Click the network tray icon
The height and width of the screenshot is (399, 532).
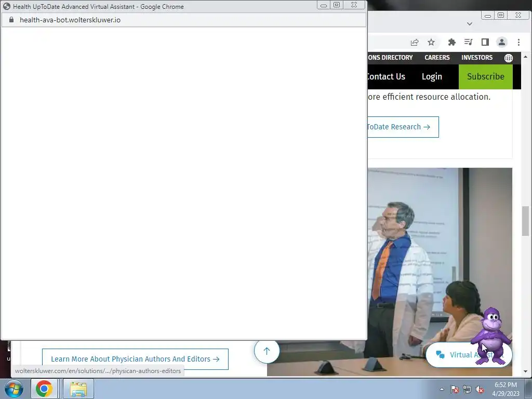pos(467,389)
